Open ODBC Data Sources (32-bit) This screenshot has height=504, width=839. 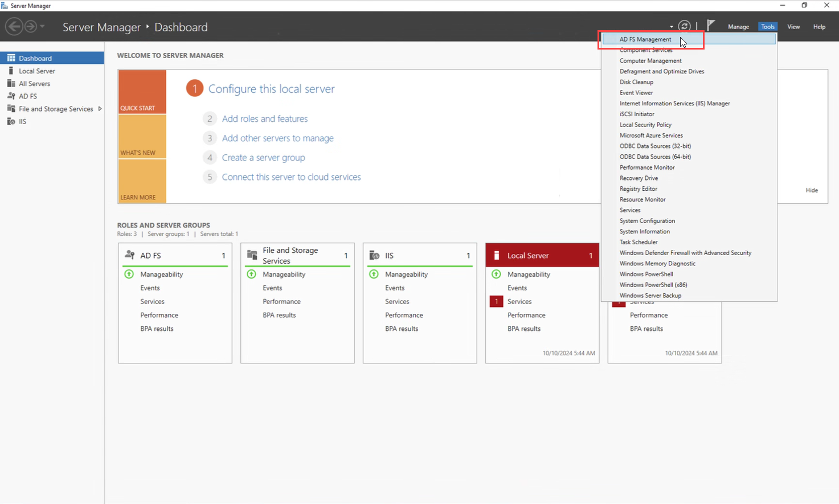coord(689,146)
